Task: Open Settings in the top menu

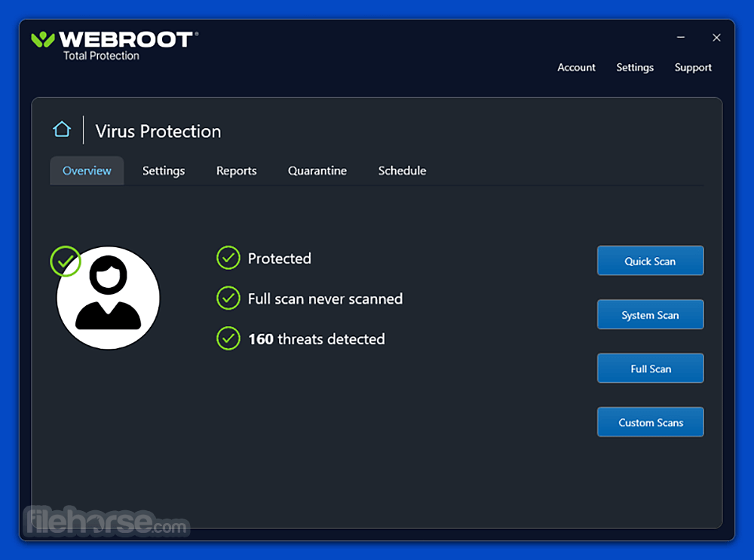Action: (x=635, y=67)
